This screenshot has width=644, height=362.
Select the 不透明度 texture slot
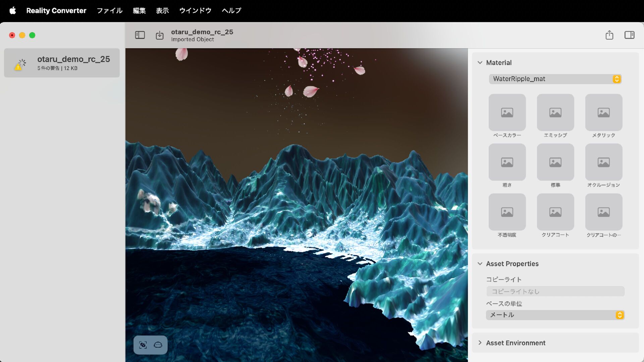(x=507, y=212)
